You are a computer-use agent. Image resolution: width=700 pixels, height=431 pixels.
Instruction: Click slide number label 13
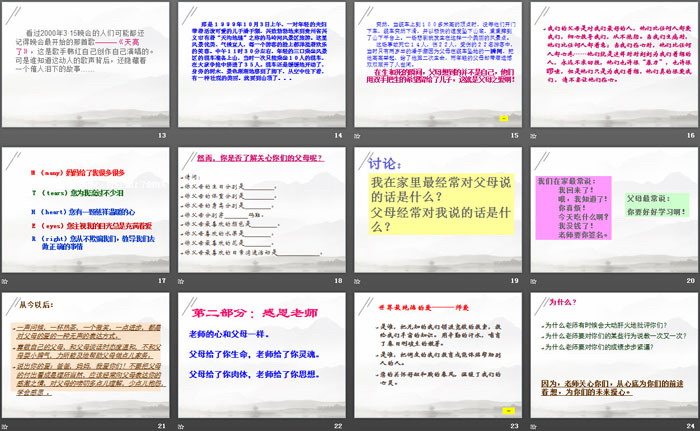[162, 135]
